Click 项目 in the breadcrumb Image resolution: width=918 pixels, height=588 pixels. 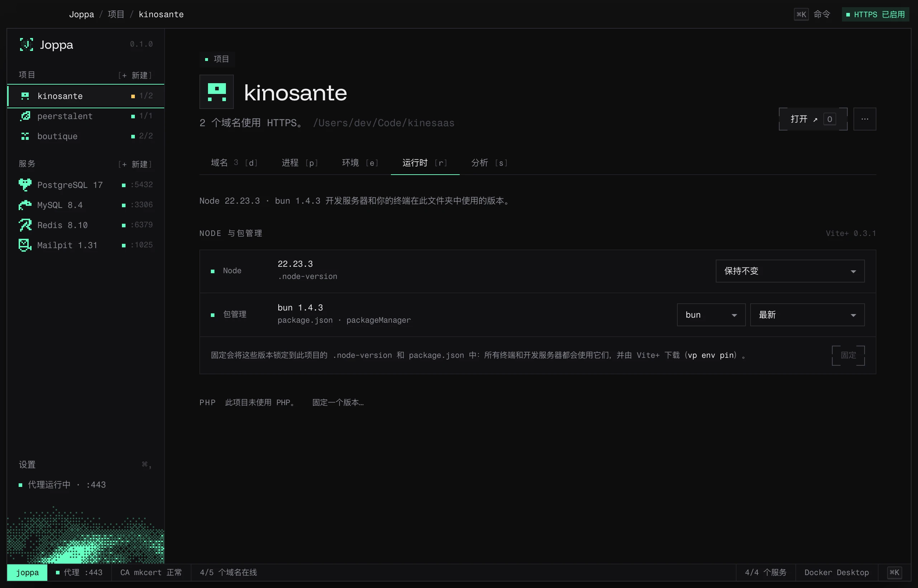(x=116, y=14)
